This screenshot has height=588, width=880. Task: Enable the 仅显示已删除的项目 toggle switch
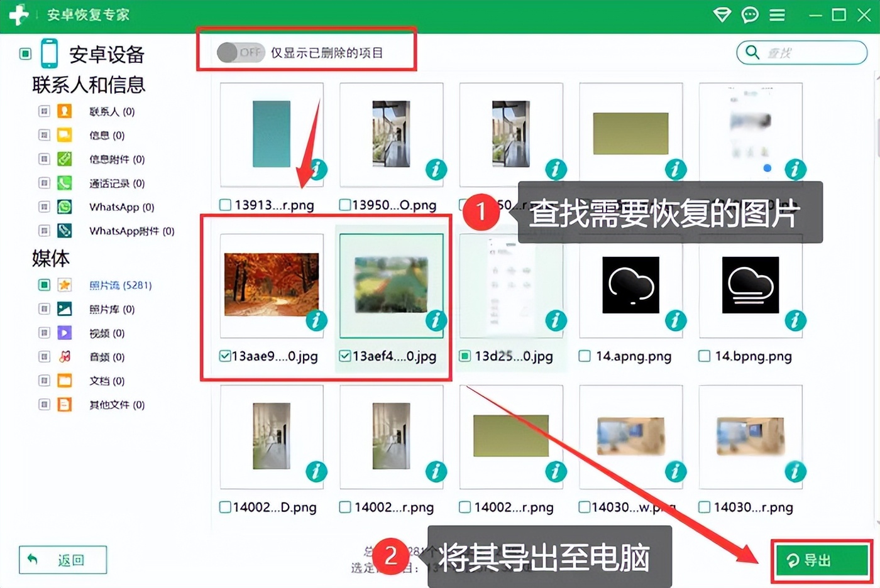coord(241,53)
